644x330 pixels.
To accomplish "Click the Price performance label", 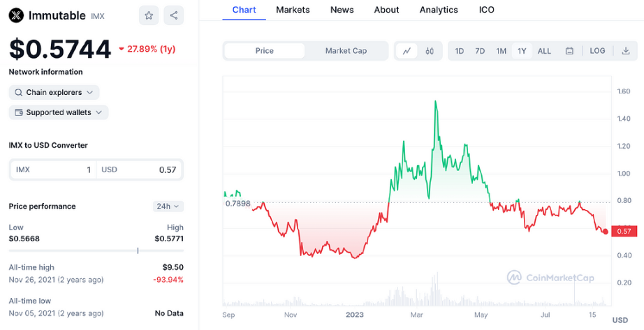I will point(43,206).
